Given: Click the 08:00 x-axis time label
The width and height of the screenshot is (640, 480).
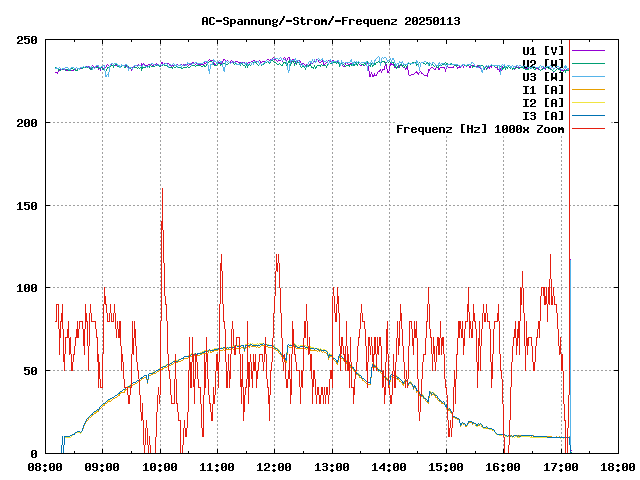Looking at the screenshot, I should point(45,466).
